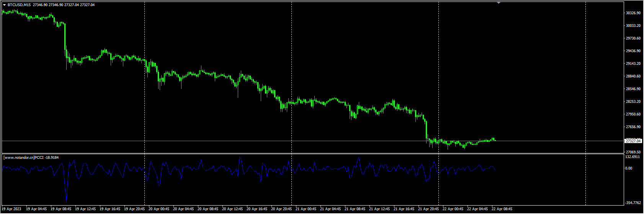Screen dimensions: 644x214
Task: Click the 27069.50 price scale label
Action: [x=633, y=152]
